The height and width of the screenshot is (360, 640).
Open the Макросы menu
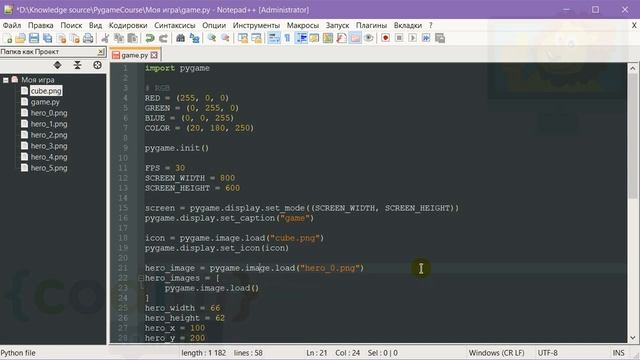coord(302,25)
